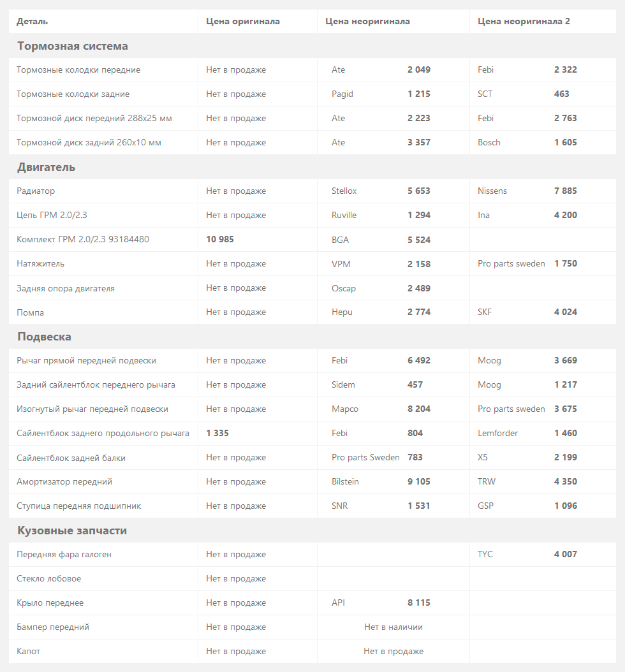Click 'Нет в наличии' in the bumper row
The width and height of the screenshot is (625, 672).
393,627
